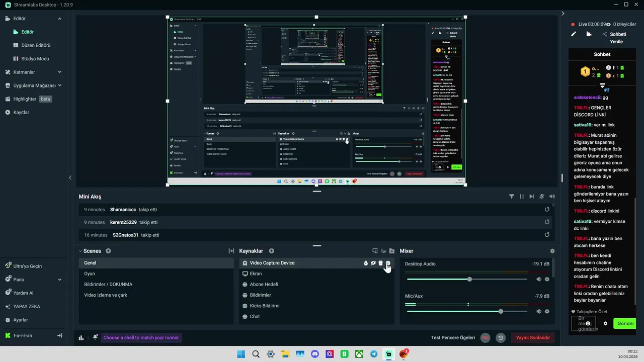Screen dimensions: 644x362
Task: Click the REC record button
Action: 485,338
